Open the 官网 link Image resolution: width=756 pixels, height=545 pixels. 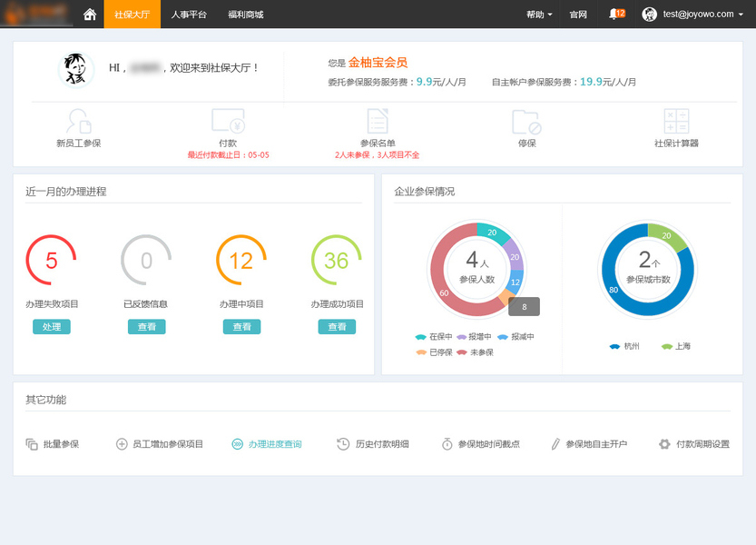(x=578, y=15)
